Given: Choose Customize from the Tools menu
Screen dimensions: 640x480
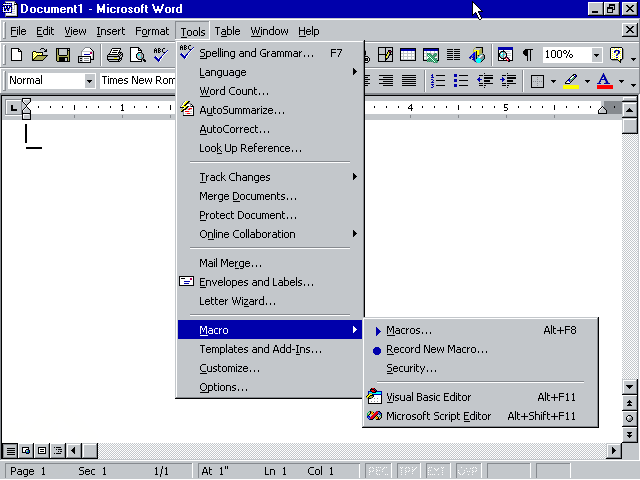Looking at the screenshot, I should [x=270, y=368].
